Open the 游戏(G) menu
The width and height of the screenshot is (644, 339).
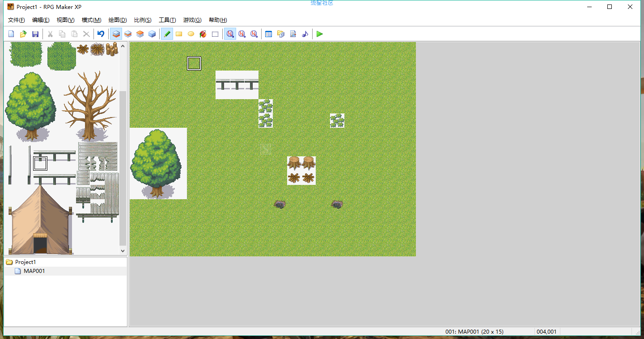point(192,20)
